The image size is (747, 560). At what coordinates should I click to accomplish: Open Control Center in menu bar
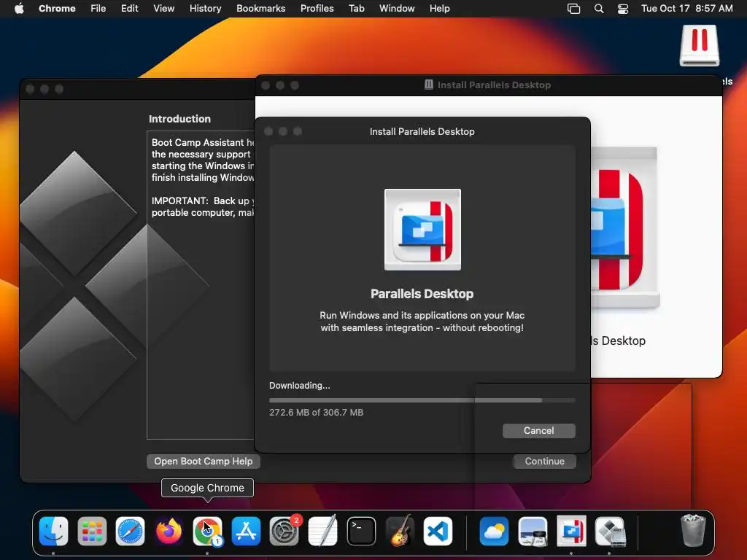[x=623, y=8]
